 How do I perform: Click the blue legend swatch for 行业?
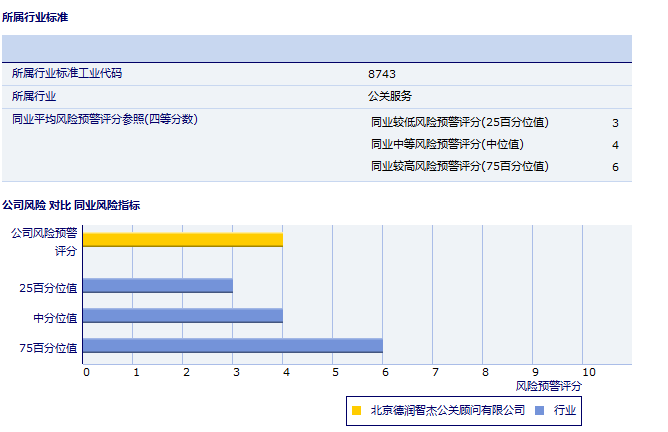pyautogui.click(x=539, y=410)
